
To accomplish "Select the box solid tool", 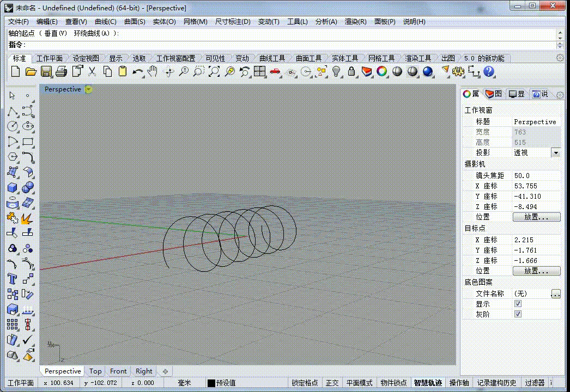I will (13, 187).
